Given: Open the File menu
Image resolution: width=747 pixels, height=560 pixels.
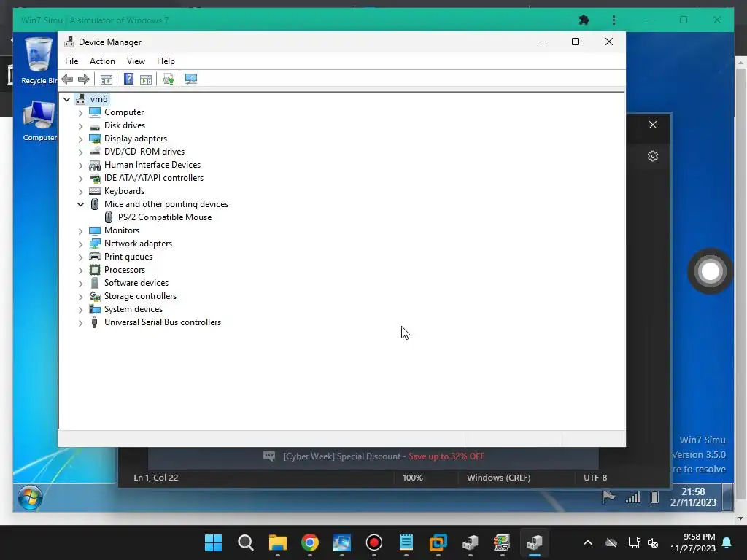Looking at the screenshot, I should [71, 61].
